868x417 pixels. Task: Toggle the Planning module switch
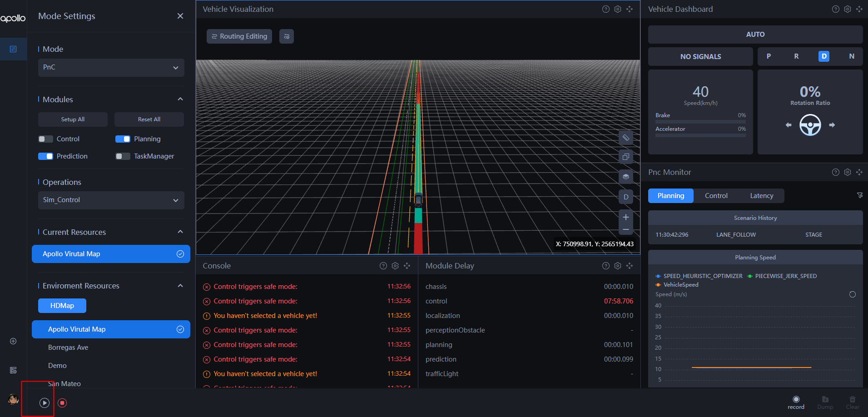click(x=123, y=139)
